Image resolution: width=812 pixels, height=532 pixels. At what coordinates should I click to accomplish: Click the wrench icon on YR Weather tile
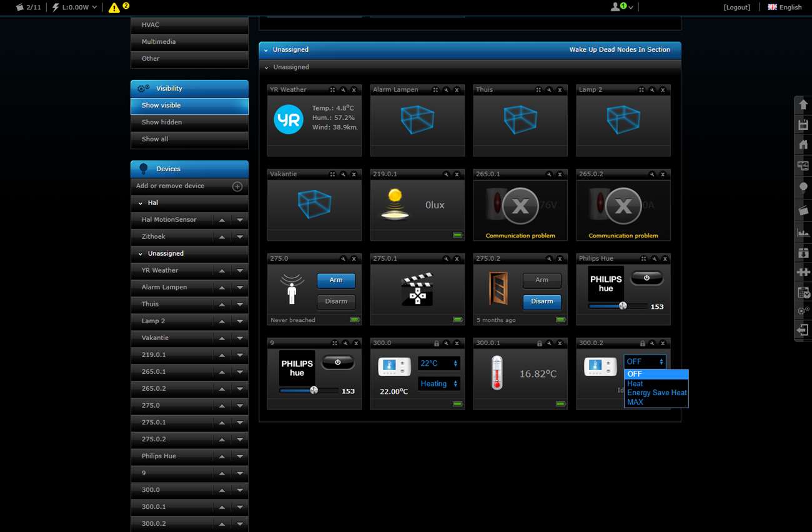[343, 90]
